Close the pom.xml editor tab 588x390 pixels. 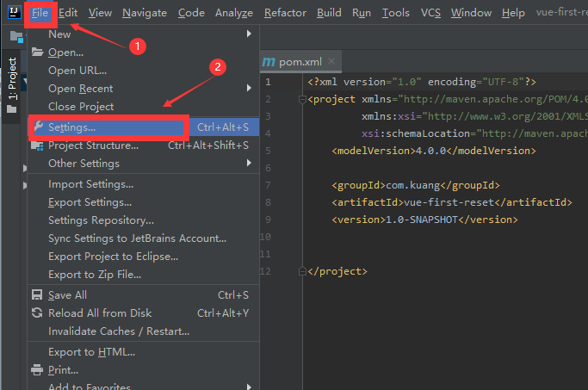(331, 61)
